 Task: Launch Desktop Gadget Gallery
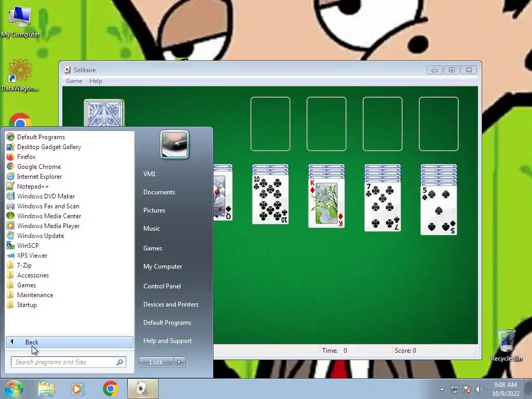tap(70, 147)
